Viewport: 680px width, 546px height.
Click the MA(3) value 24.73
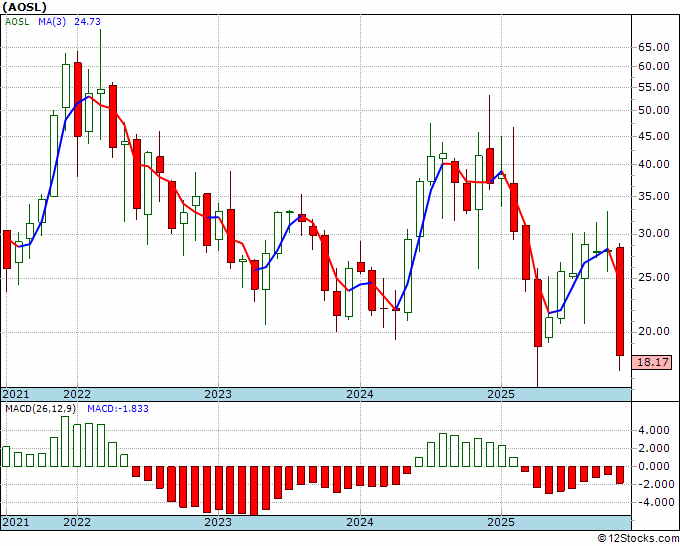tap(87, 21)
